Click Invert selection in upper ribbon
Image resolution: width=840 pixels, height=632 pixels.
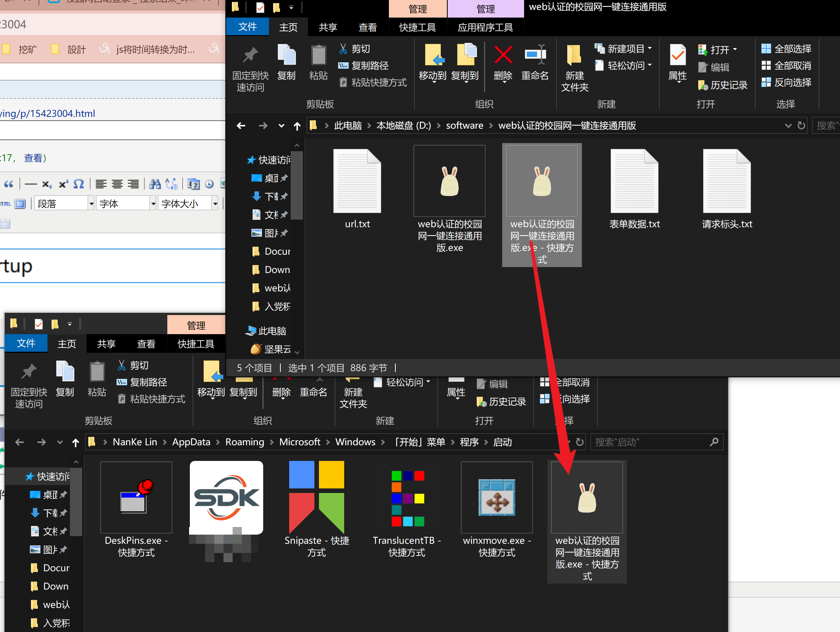pos(786,82)
